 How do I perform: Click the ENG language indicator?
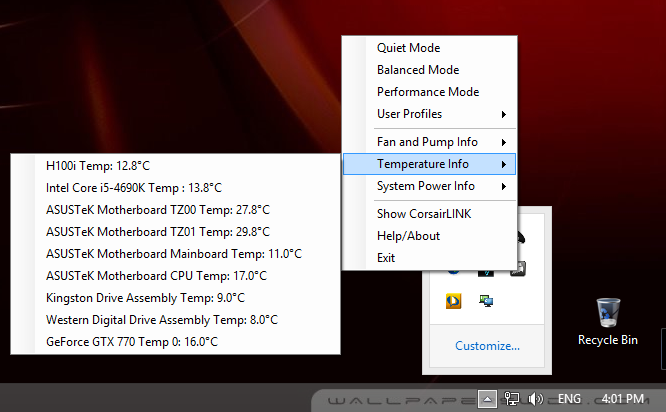569,399
